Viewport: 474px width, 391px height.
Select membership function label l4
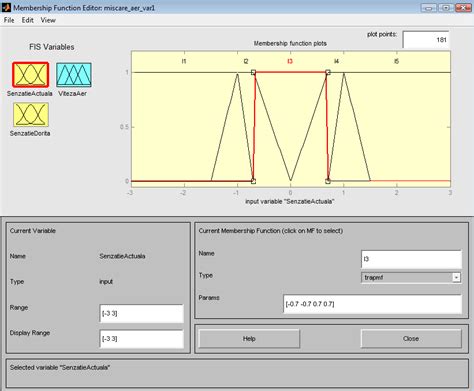337,61
